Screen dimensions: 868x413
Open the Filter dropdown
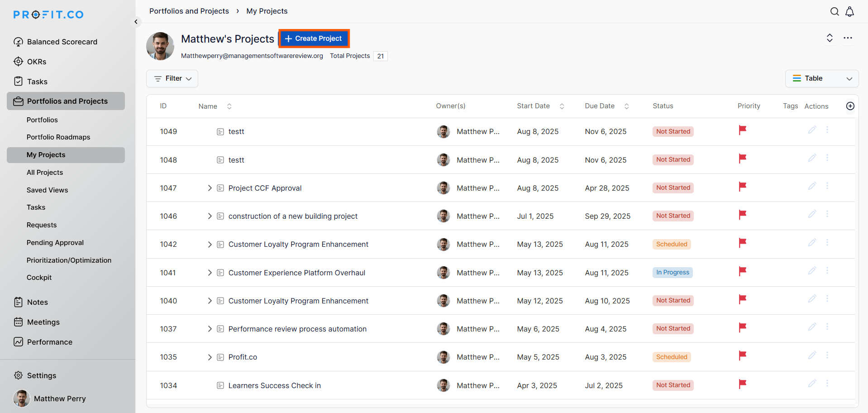pos(172,79)
